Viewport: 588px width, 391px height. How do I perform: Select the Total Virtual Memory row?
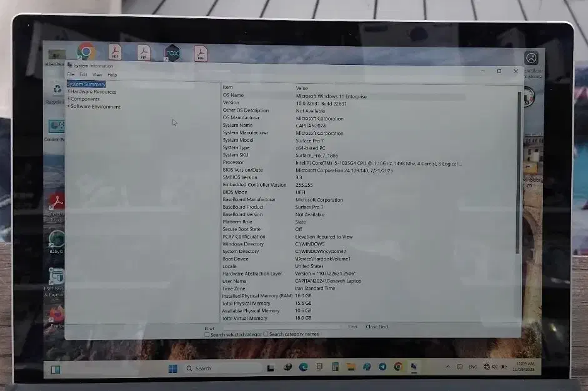point(343,318)
